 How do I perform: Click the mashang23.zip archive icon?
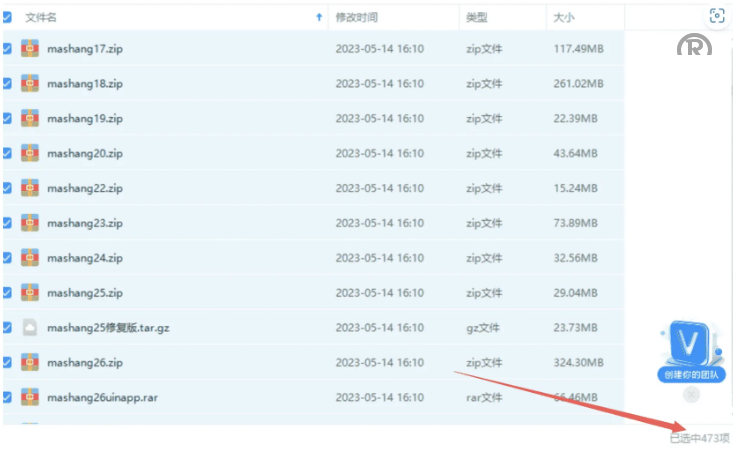click(x=30, y=223)
